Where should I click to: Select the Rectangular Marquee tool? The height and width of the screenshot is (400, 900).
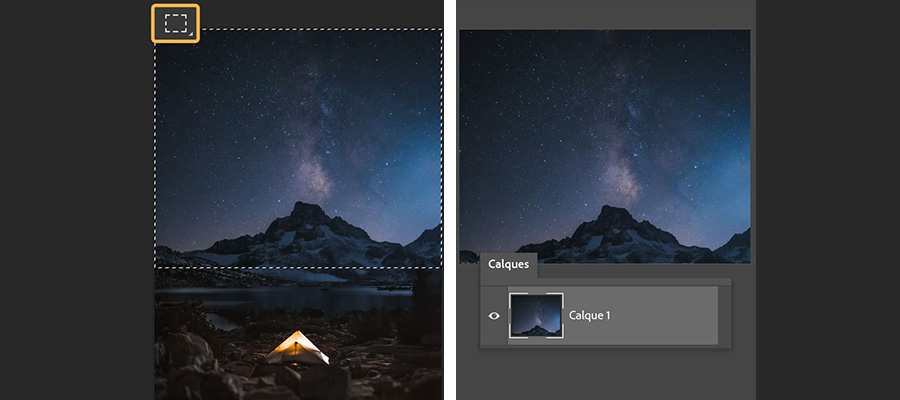(x=176, y=24)
